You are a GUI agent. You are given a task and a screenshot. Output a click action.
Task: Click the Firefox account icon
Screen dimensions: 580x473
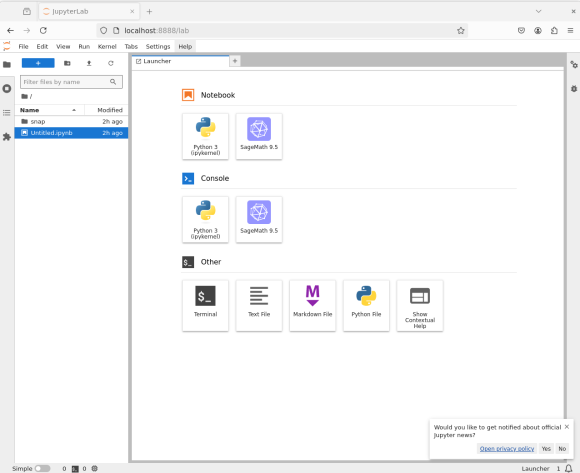[x=538, y=30]
